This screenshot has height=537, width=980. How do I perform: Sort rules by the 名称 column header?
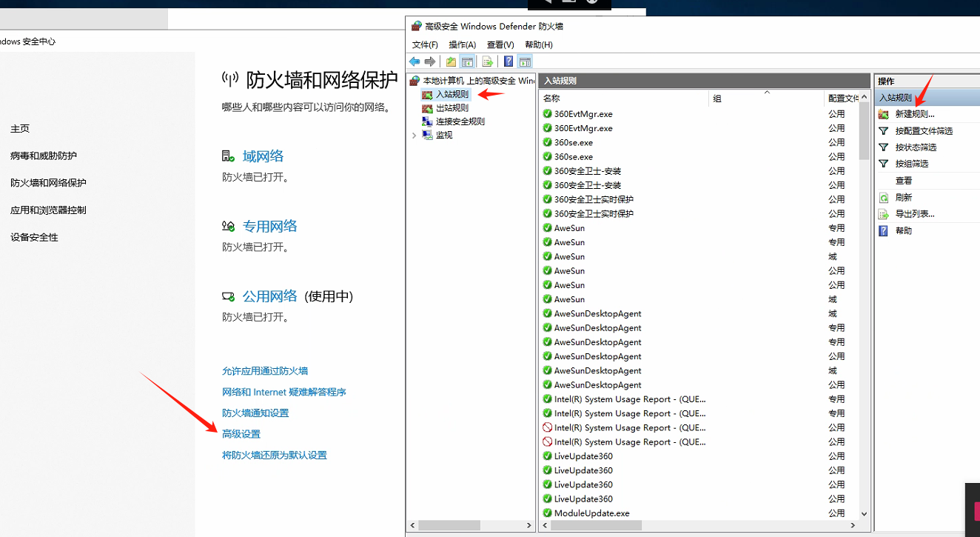tap(624, 99)
